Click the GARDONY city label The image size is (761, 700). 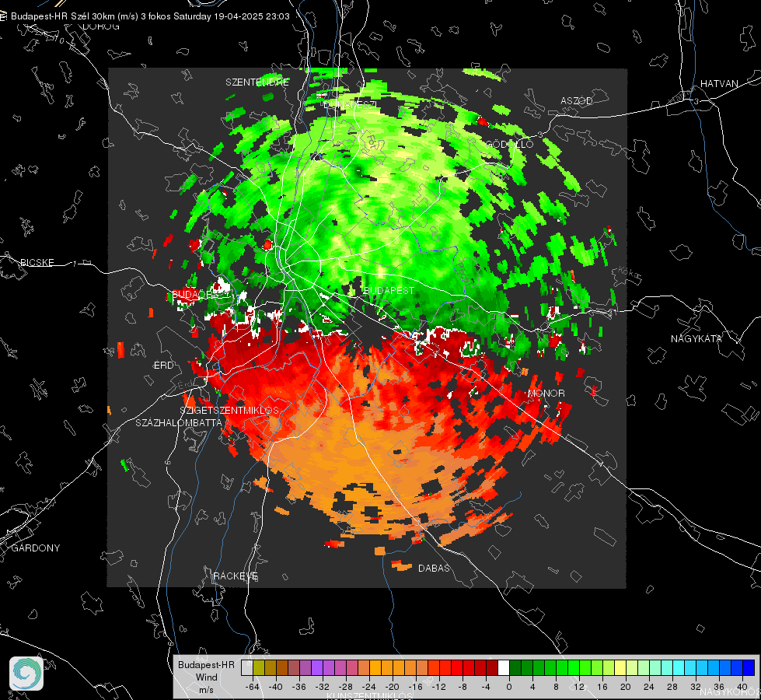click(36, 548)
